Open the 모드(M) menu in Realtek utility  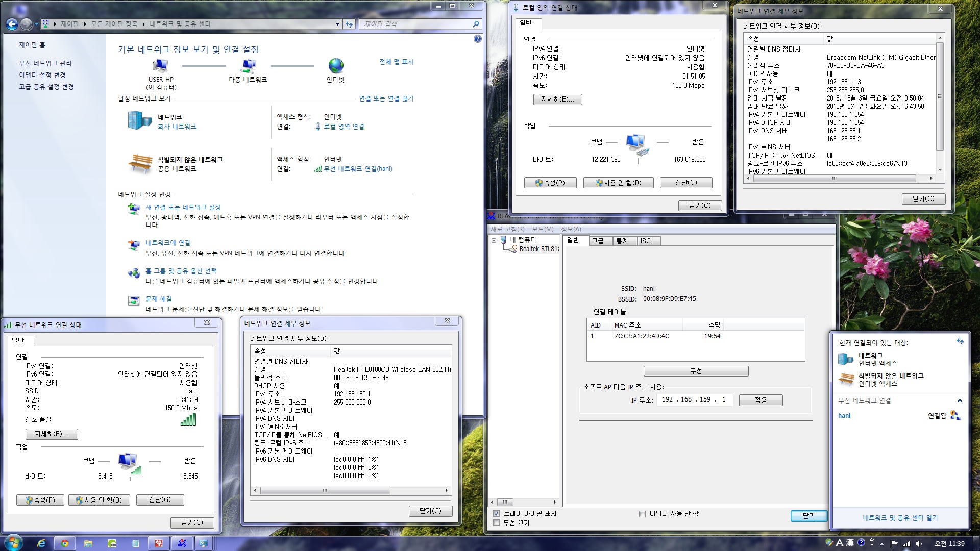point(543,229)
